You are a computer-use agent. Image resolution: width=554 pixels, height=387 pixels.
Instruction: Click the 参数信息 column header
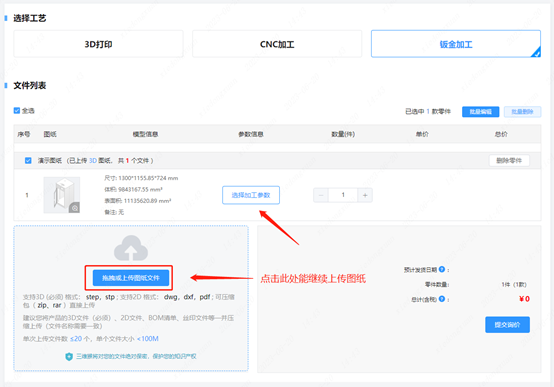pyautogui.click(x=251, y=134)
